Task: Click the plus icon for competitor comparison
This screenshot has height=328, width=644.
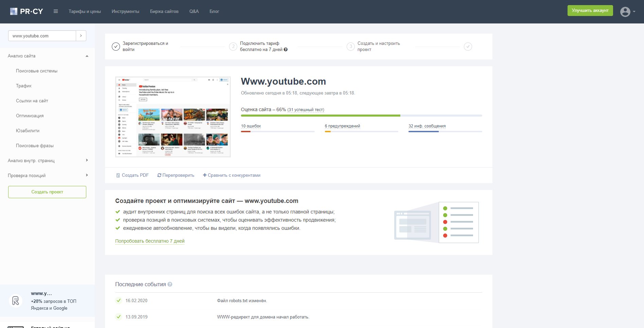Action: tap(205, 175)
